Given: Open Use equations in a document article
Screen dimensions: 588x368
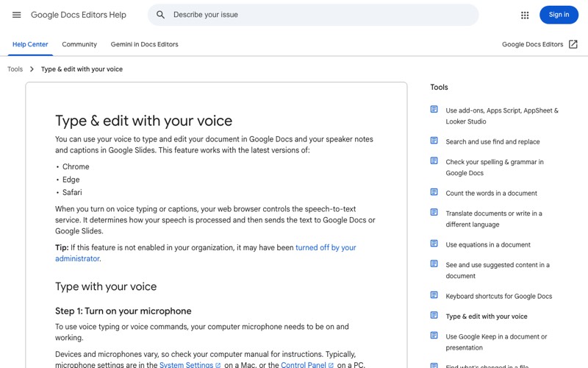Looking at the screenshot, I should tap(488, 244).
